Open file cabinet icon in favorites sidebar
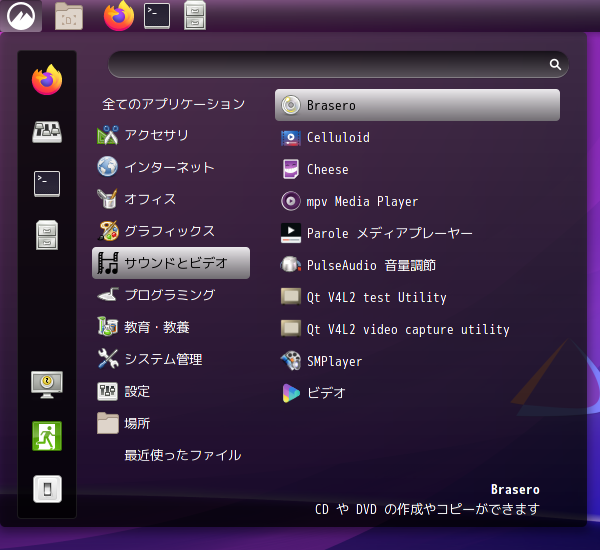 (47, 235)
